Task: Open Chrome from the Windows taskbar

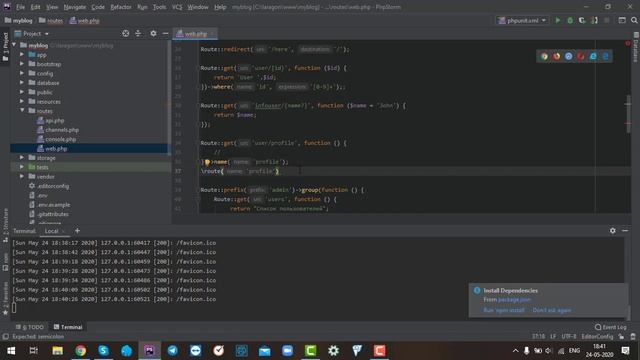Action: (x=80, y=351)
